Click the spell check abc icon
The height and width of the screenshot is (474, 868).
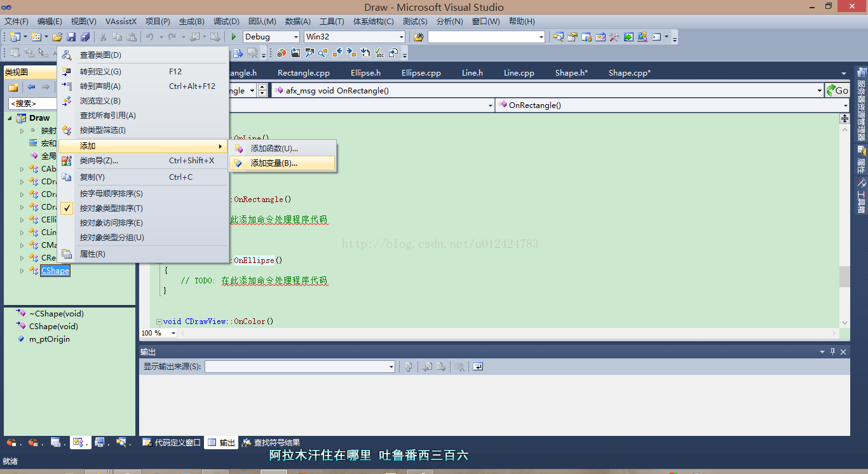coord(379,53)
